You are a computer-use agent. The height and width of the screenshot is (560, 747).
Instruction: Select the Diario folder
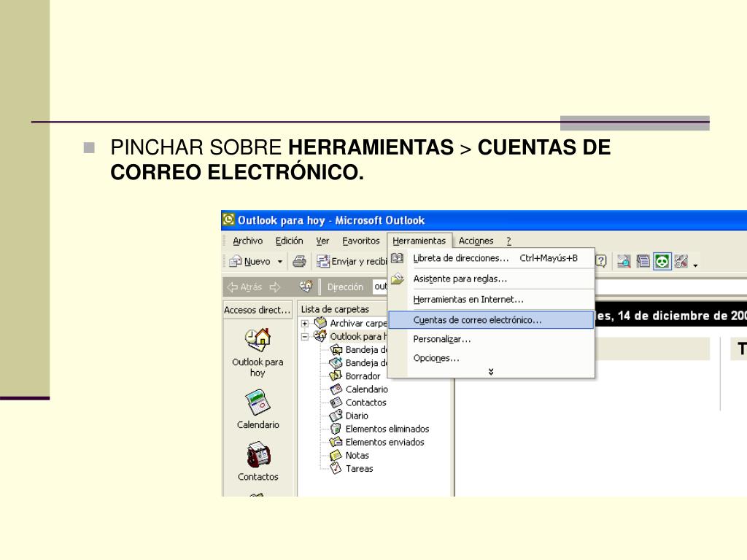coord(357,416)
